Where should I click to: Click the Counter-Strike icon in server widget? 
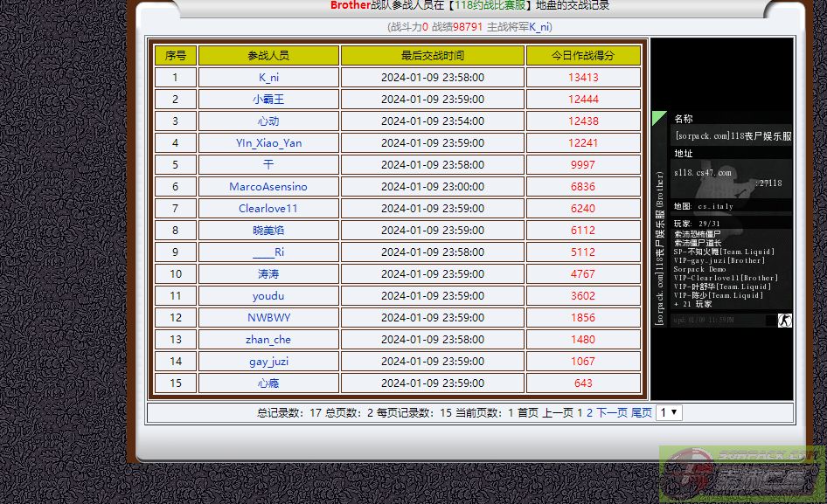click(x=784, y=321)
